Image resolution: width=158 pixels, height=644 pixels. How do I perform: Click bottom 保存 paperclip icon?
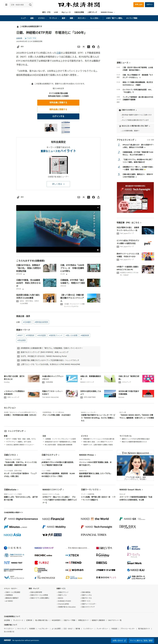(18, 197)
